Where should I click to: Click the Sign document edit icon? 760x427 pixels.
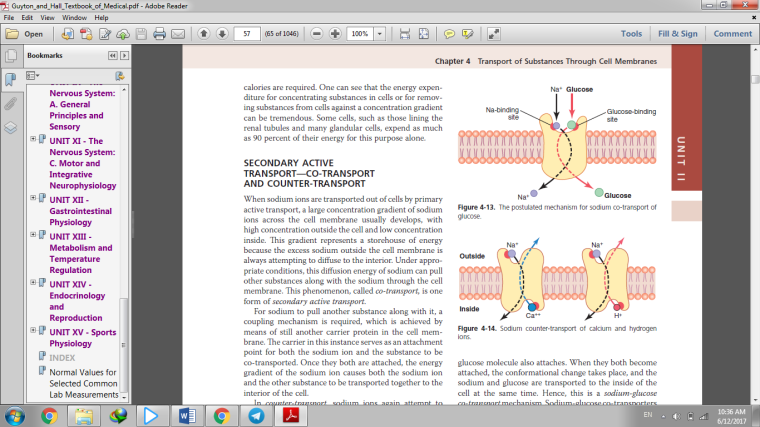point(105,34)
